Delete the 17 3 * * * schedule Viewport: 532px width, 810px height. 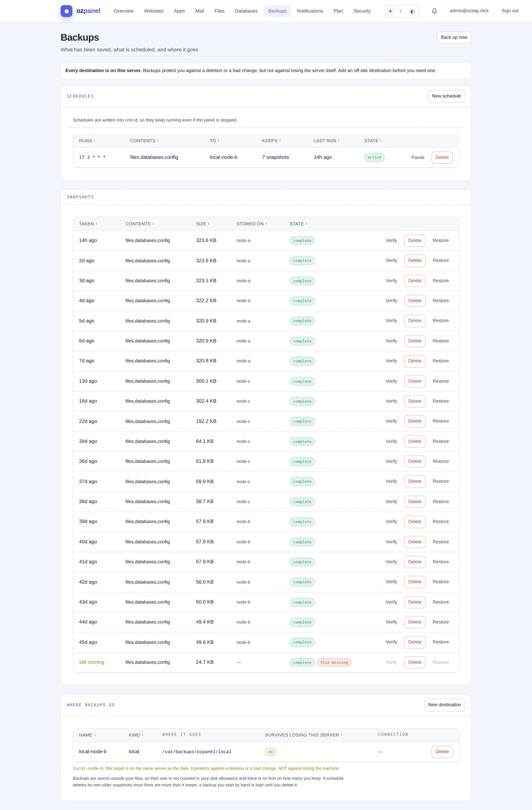442,157
